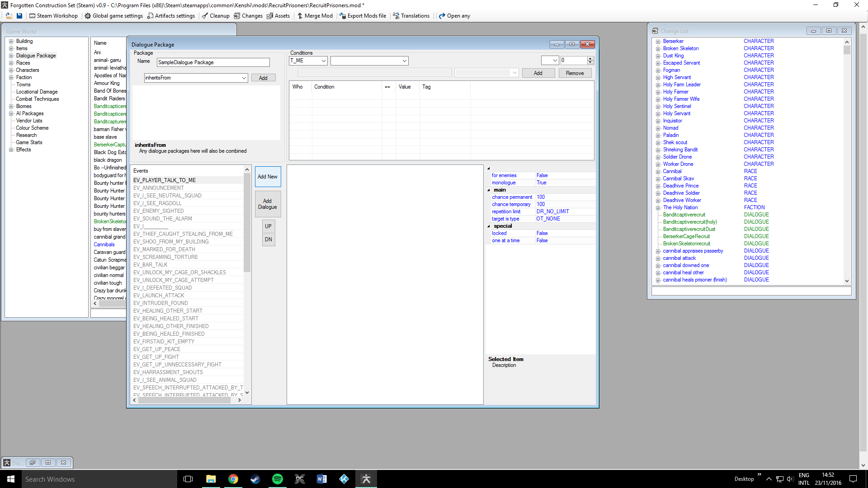Click the Cleanup broom tool
Viewport: 868px width, 488px height.
216,16
